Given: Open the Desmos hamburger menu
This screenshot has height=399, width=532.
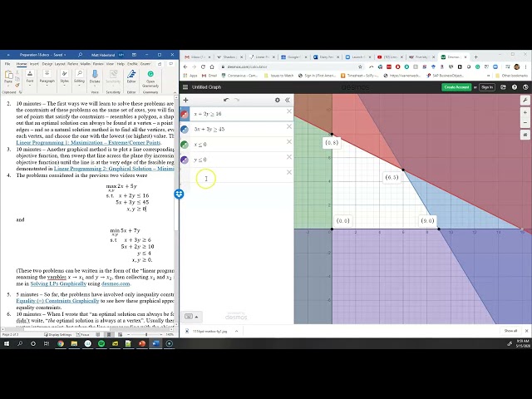Looking at the screenshot, I should 185,87.
